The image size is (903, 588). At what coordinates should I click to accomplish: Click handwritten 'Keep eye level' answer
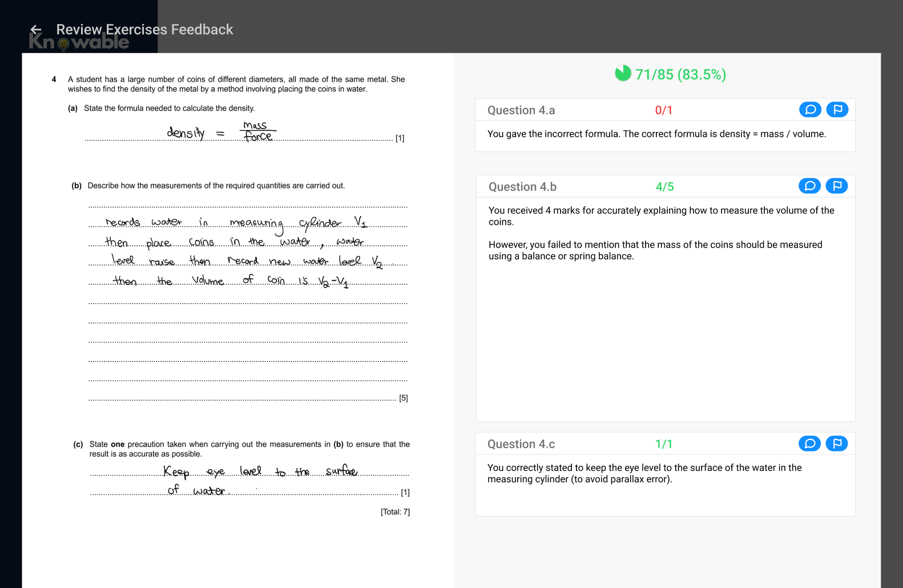point(260,480)
